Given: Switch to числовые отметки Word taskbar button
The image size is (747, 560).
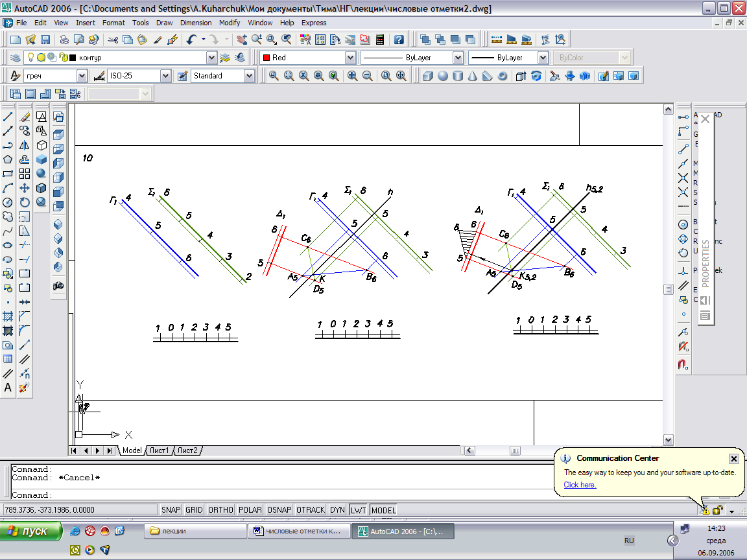Looking at the screenshot, I should [x=299, y=531].
